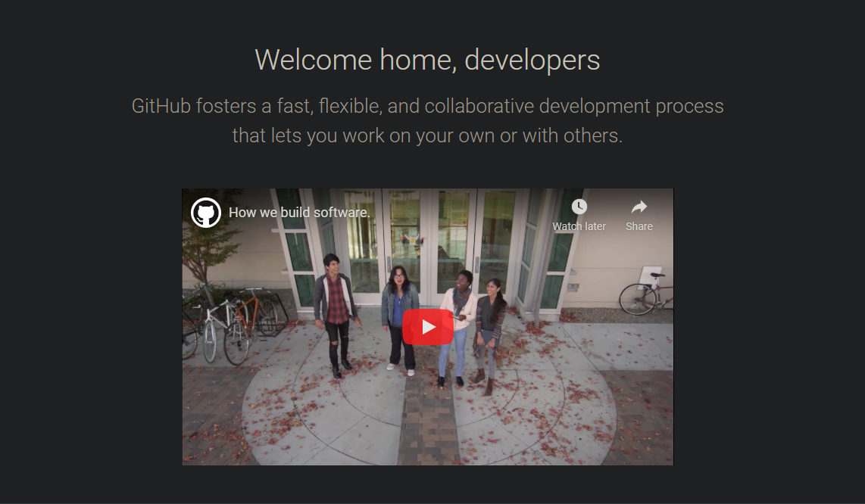Viewport: 865px width, 504px height.
Task: Click the 'Watch later' text label
Action: coord(579,226)
